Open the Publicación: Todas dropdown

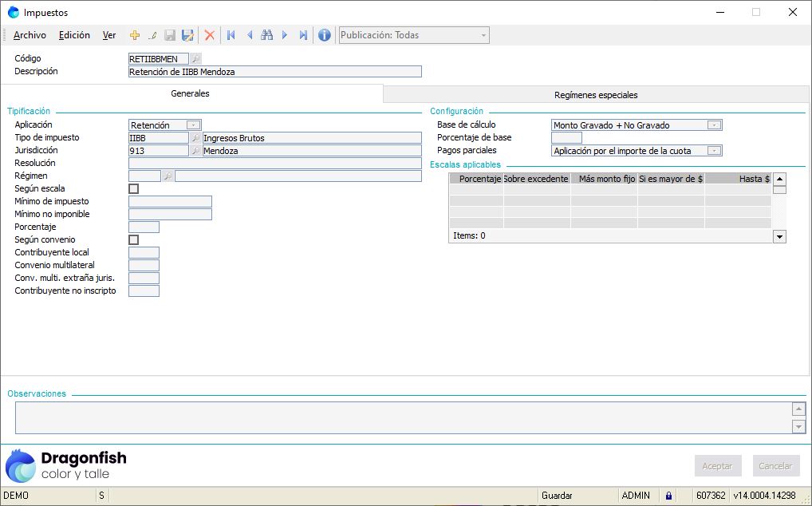pyautogui.click(x=483, y=35)
